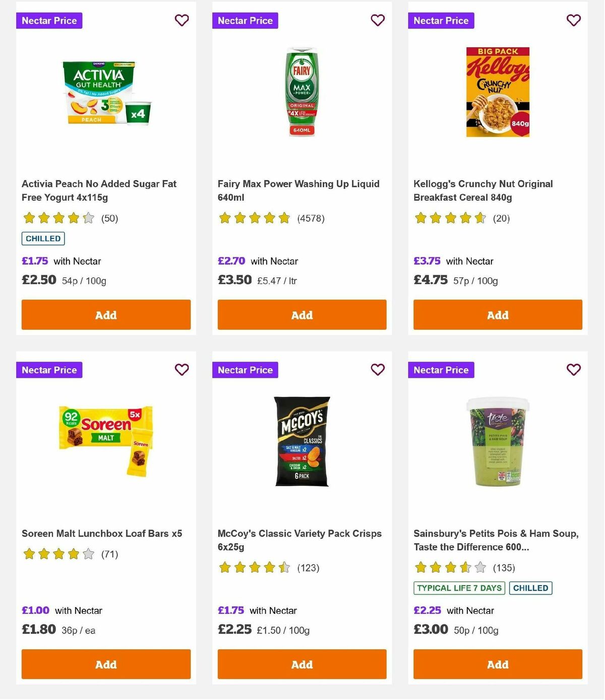Favourite the McCoy's Classic Variety Pack

click(x=377, y=370)
